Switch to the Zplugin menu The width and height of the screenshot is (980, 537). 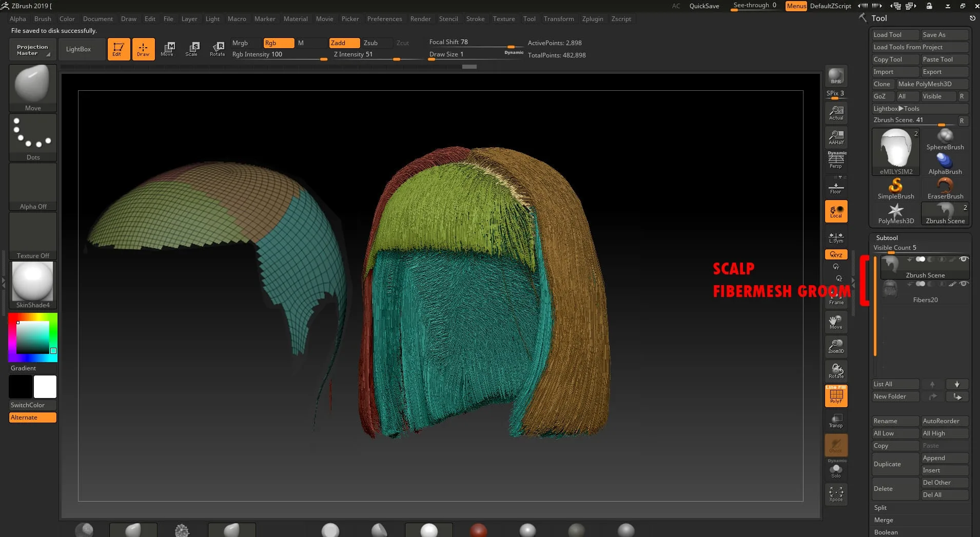pyautogui.click(x=592, y=19)
